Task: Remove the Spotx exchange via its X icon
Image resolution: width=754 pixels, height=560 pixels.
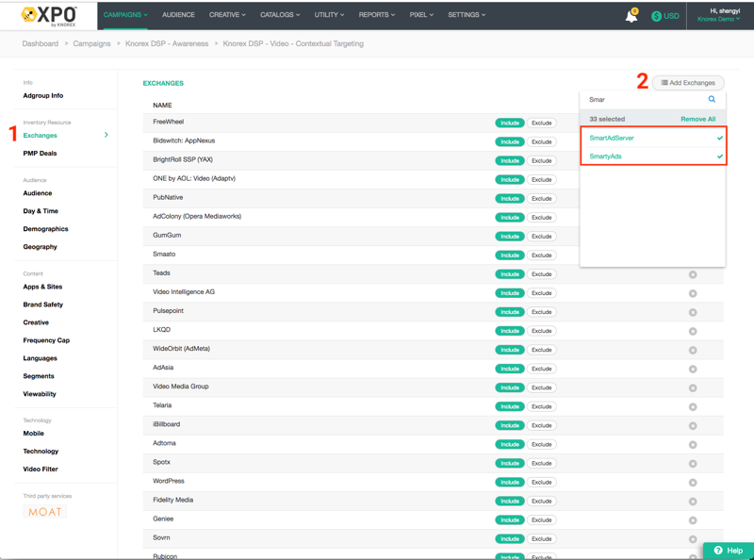Action: (693, 464)
